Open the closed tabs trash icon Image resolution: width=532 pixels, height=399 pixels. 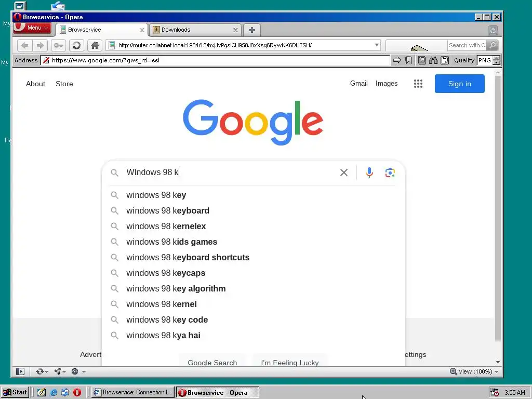[493, 31]
